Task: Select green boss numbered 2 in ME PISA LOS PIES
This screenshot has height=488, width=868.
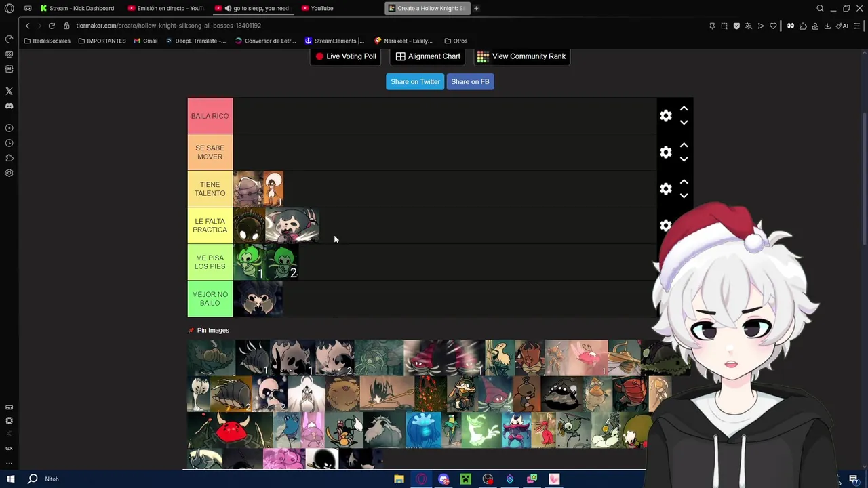Action: tap(282, 262)
